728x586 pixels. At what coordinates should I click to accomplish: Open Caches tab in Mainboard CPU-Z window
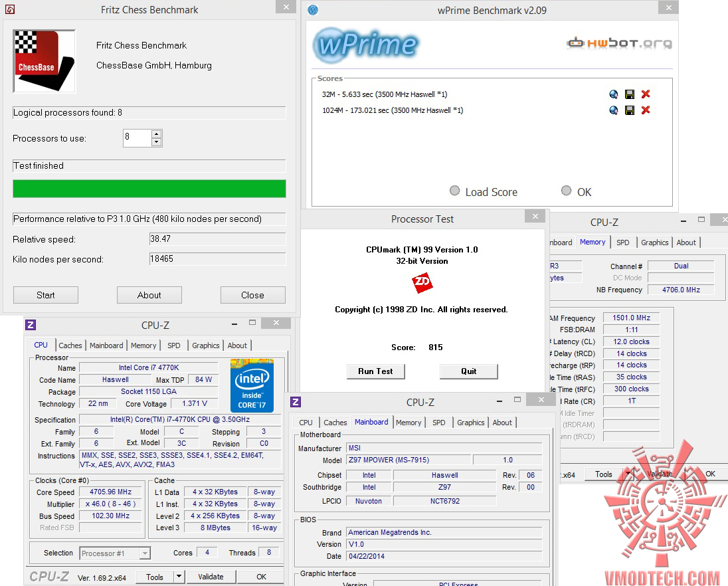pos(335,422)
